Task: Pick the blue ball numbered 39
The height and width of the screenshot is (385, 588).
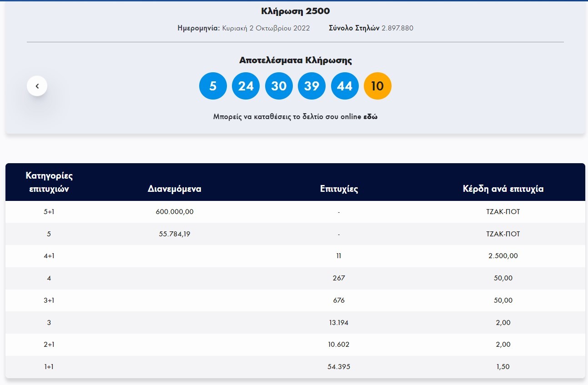Action: pos(312,86)
